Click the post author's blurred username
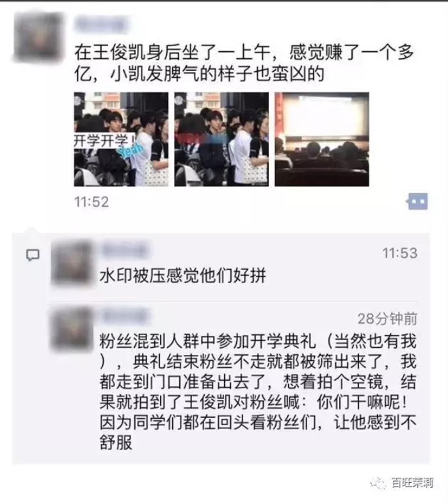Screen dimensions: 448x502 (100, 24)
